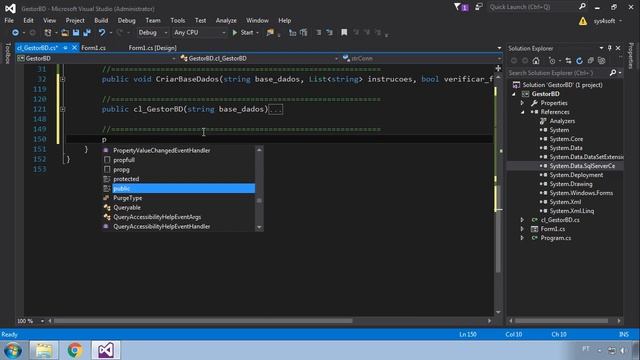Click the feedback icon beside Quick Launch

(x=479, y=7)
